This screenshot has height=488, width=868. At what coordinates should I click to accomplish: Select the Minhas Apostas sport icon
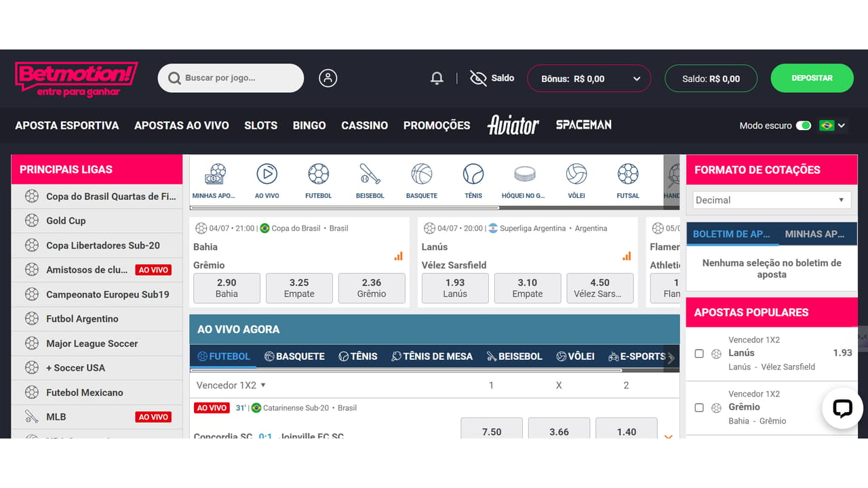214,175
